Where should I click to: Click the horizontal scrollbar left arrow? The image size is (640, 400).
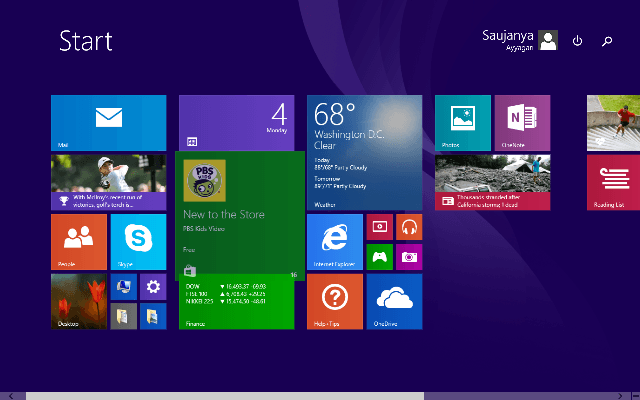point(11,396)
